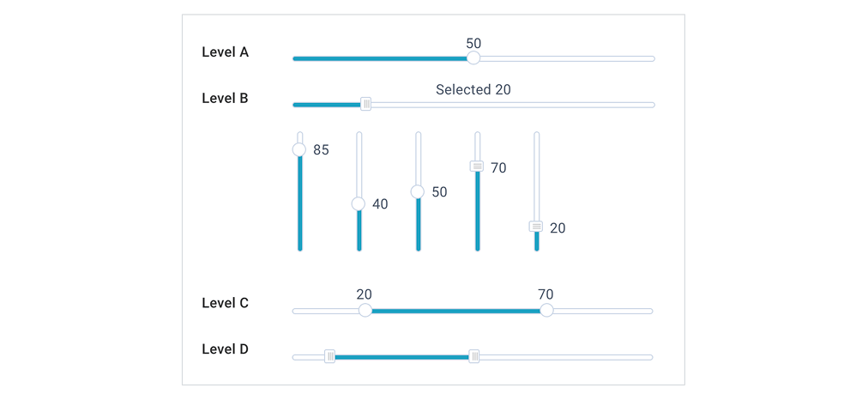This screenshot has height=400, width=868.
Task: Click the Level A slider handle at 50
Action: pyautogui.click(x=473, y=58)
